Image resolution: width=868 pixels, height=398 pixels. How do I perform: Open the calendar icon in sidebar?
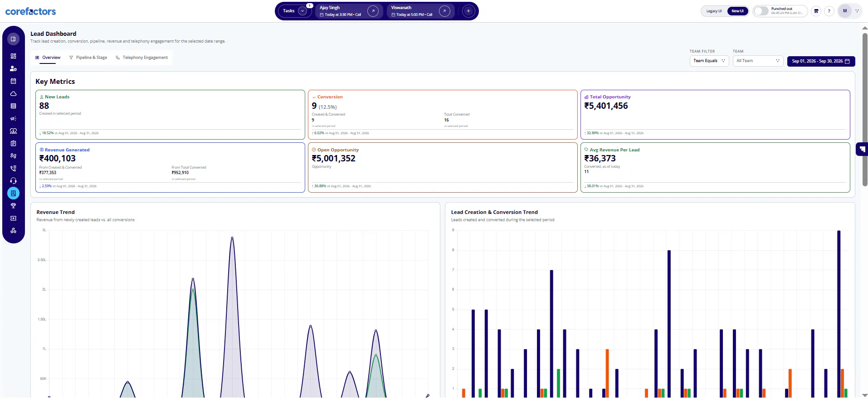tap(13, 81)
